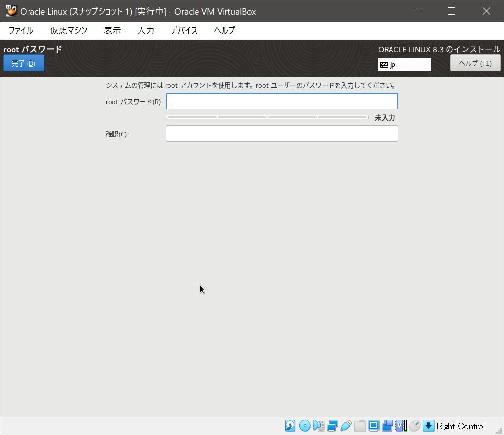Viewport: 504px width, 435px height.
Task: Click the Right Control host key label
Action: pyautogui.click(x=461, y=426)
